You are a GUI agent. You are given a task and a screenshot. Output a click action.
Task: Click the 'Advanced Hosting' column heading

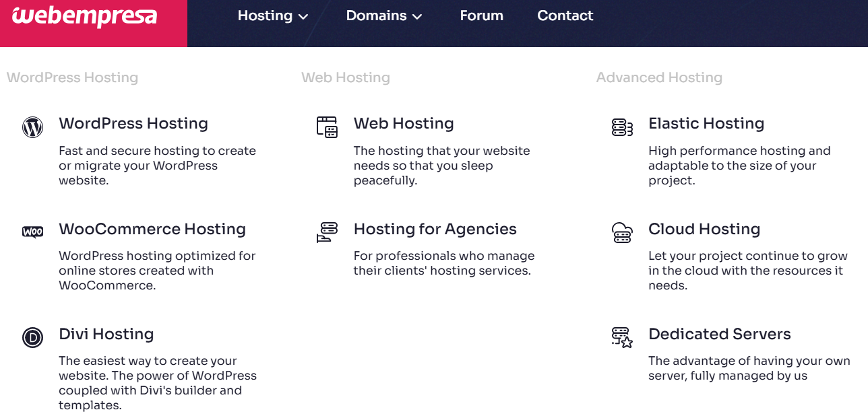659,77
